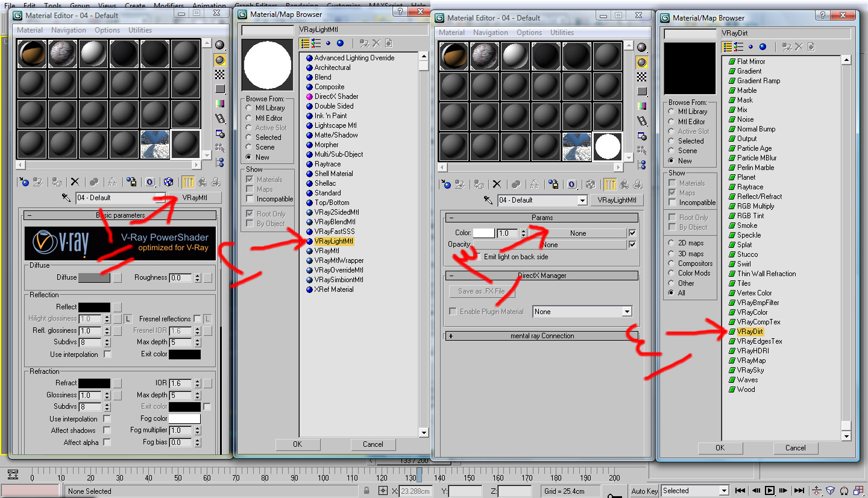Toggle Show End Result in VRayMtl editor

(x=187, y=181)
